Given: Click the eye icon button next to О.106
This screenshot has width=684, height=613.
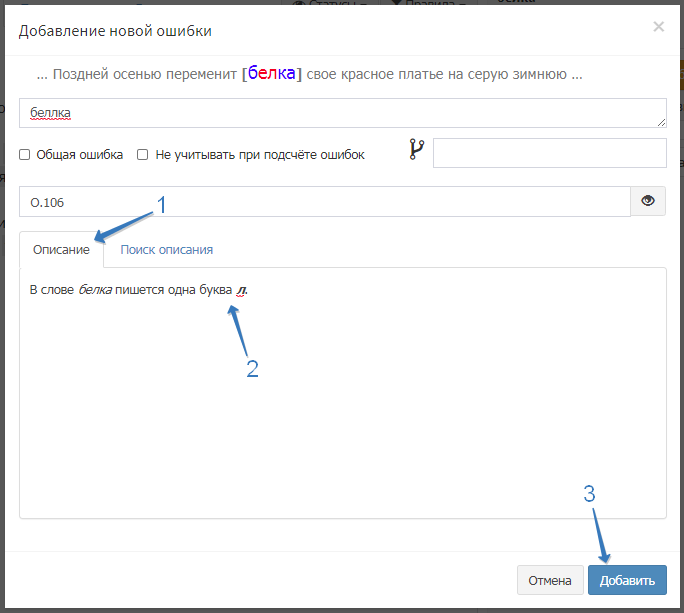Looking at the screenshot, I should coord(648,201).
